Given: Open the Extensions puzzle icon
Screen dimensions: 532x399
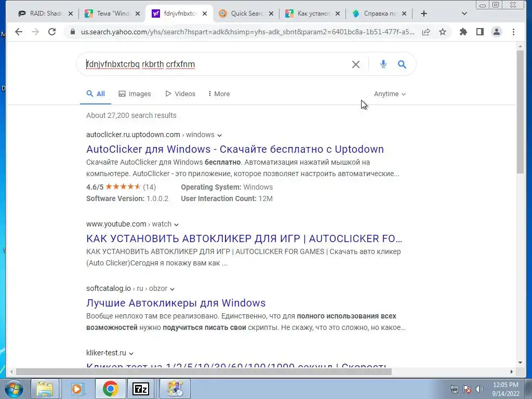Looking at the screenshot, I should [463, 32].
